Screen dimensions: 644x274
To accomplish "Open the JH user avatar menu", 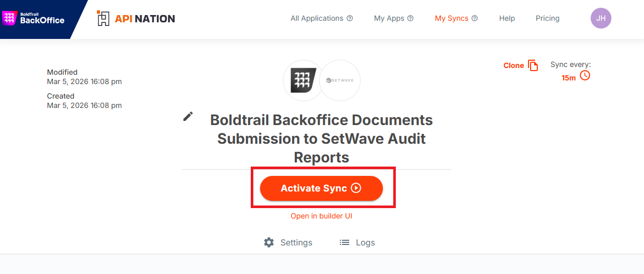I will coord(600,18).
